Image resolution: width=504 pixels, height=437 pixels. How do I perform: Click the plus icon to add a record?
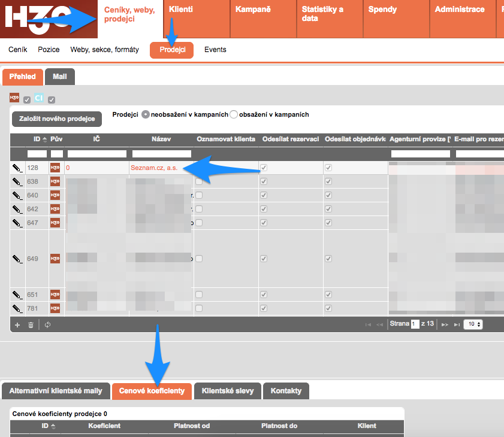click(17, 324)
